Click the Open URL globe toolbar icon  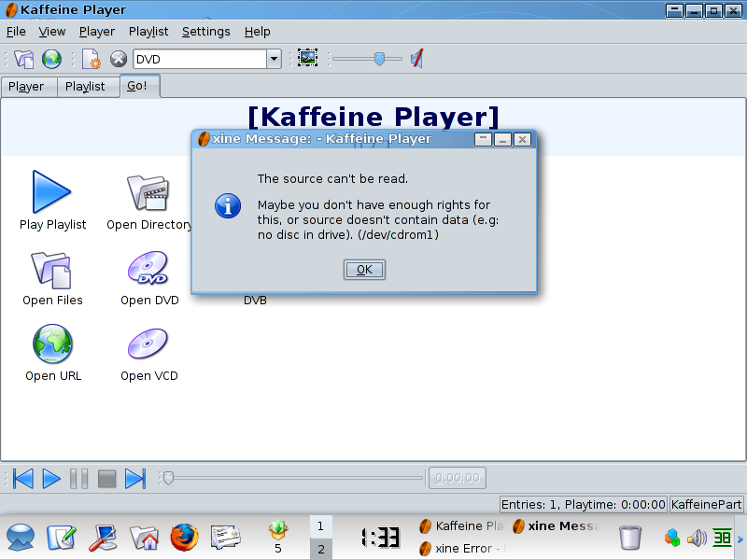(x=52, y=59)
